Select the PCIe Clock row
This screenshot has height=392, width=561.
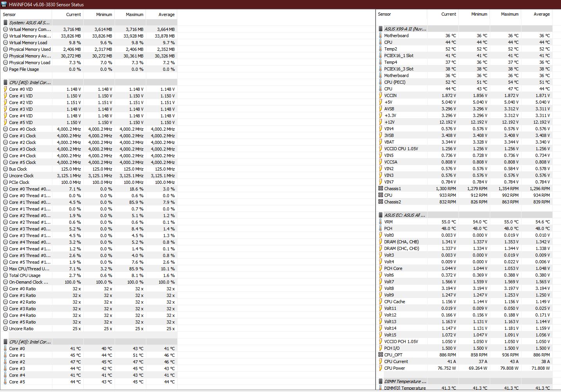pyautogui.click(x=90, y=182)
